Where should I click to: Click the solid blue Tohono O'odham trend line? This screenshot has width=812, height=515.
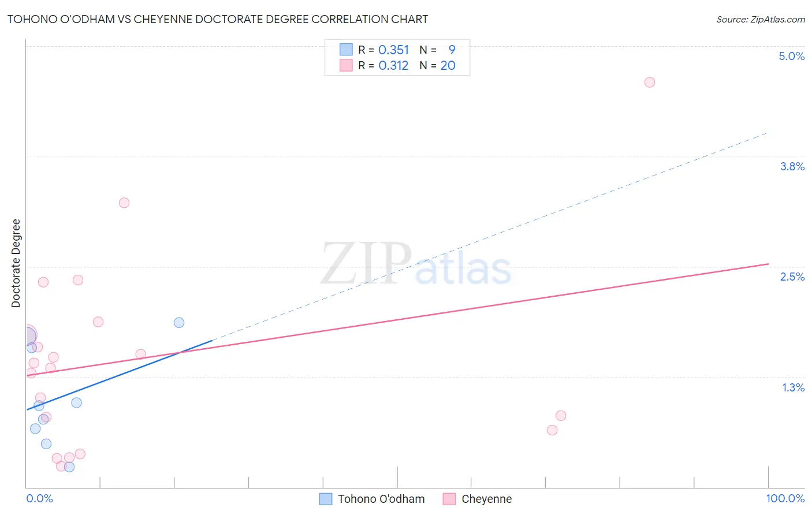tap(120, 375)
